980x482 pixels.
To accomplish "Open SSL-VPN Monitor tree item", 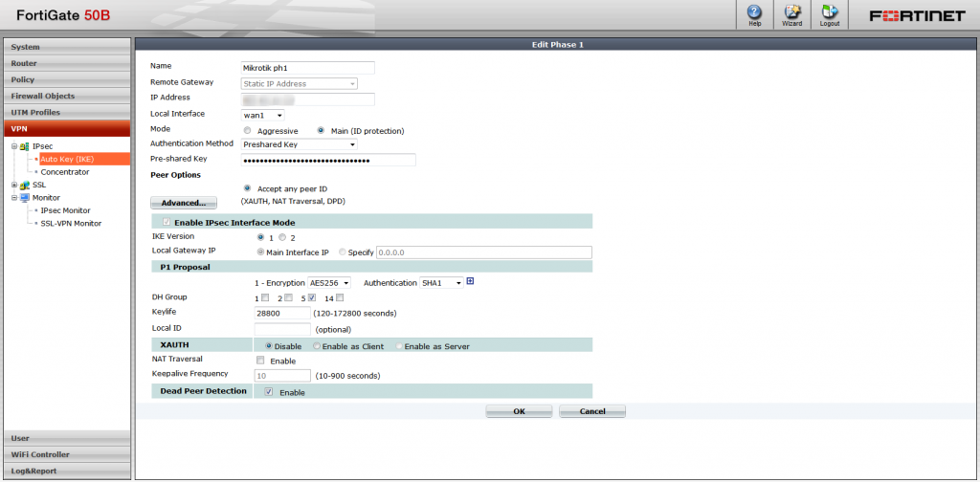I will pyautogui.click(x=71, y=223).
